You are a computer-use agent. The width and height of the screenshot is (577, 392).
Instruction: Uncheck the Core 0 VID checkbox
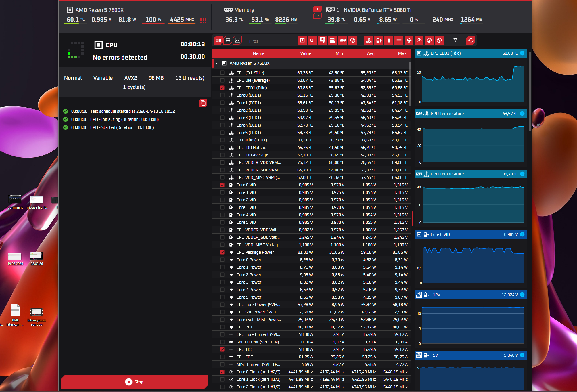click(222, 185)
